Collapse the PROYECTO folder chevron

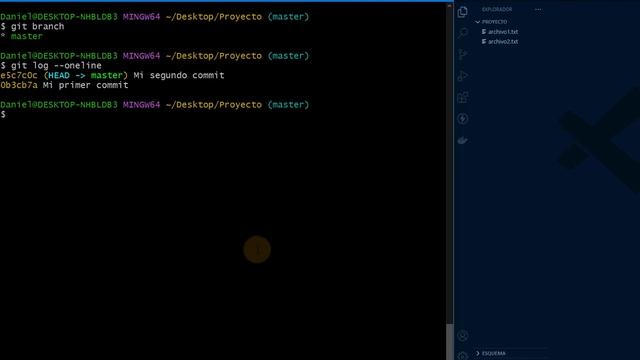pyautogui.click(x=478, y=22)
